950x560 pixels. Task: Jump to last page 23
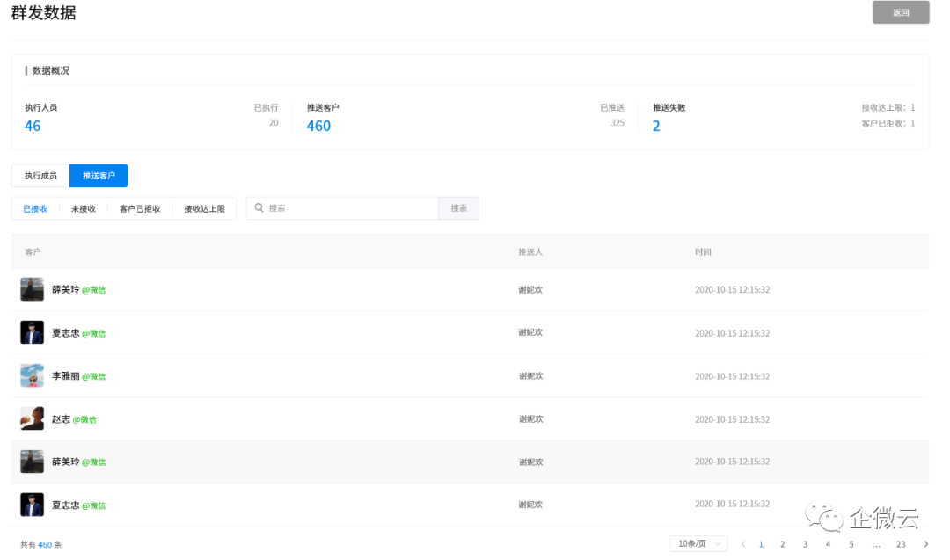tap(901, 544)
